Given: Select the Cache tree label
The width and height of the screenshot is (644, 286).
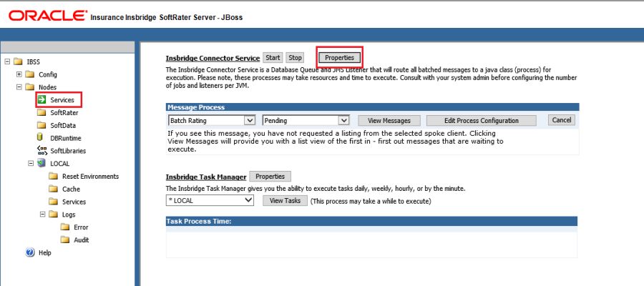Looking at the screenshot, I should pyautogui.click(x=71, y=189).
